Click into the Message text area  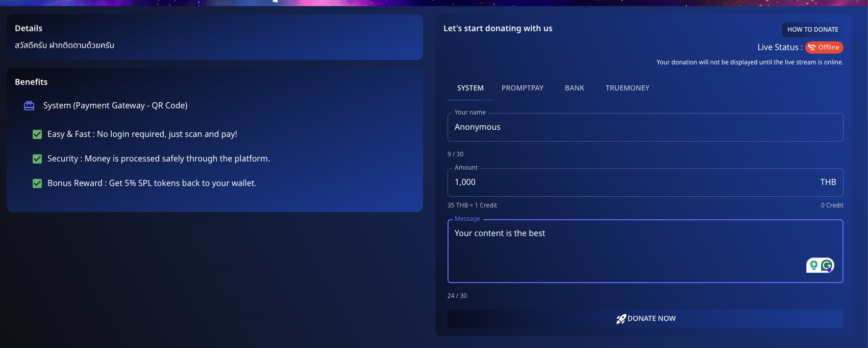click(646, 251)
